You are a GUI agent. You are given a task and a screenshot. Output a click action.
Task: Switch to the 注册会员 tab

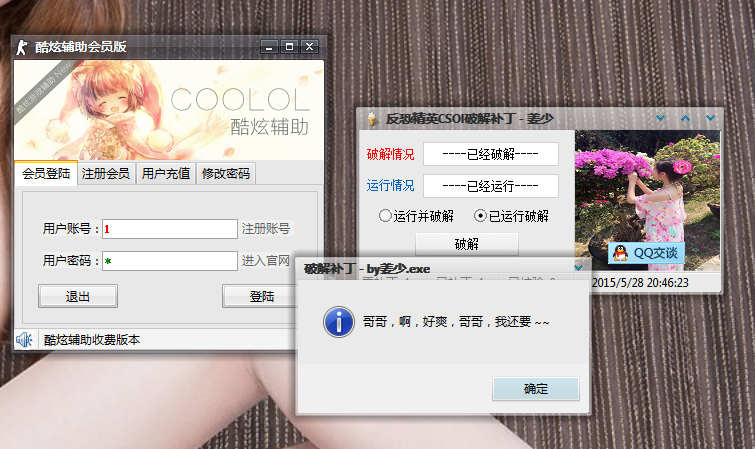(105, 173)
